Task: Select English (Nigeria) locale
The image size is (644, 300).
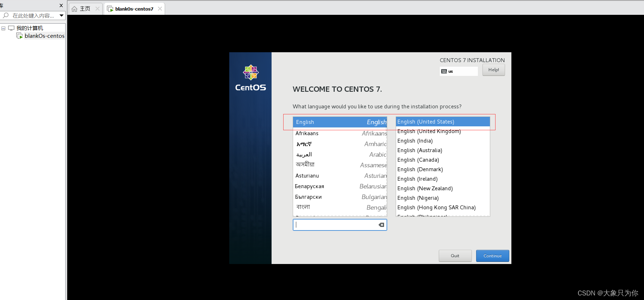Action: point(443,198)
